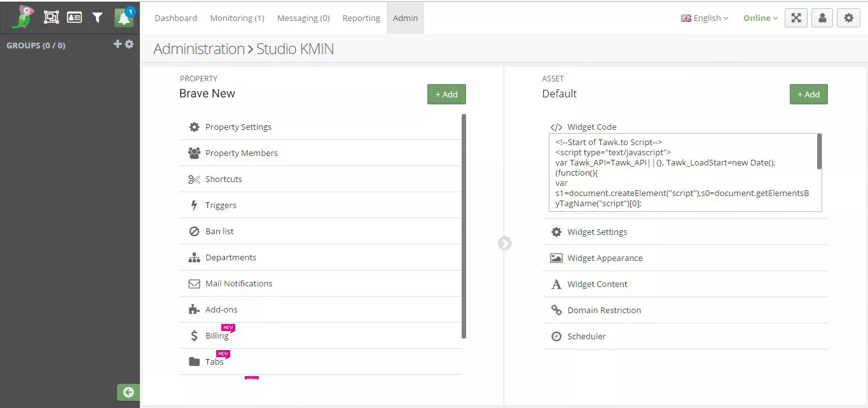Select the Admin tab
The height and width of the screenshot is (408, 868).
coord(405,18)
